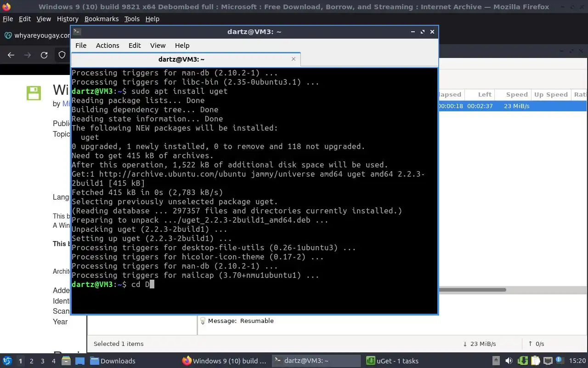588x368 pixels.
Task: Click the 00:02:37 time left cell
Action: click(x=480, y=106)
